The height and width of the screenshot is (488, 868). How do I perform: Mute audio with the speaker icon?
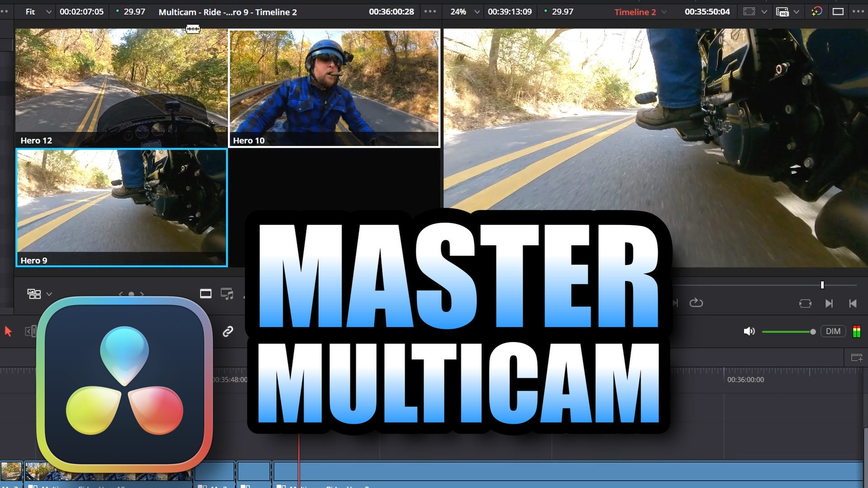pyautogui.click(x=749, y=332)
